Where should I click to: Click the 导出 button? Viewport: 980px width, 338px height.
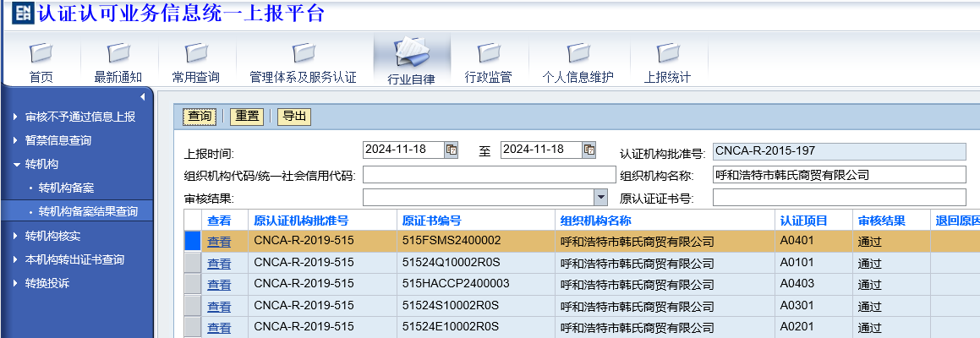pyautogui.click(x=293, y=117)
